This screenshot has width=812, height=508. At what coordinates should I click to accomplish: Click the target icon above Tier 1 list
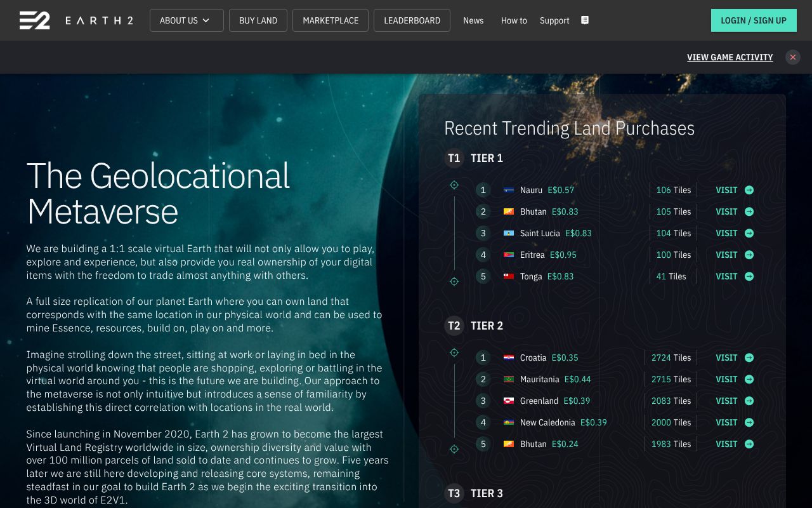click(x=454, y=185)
